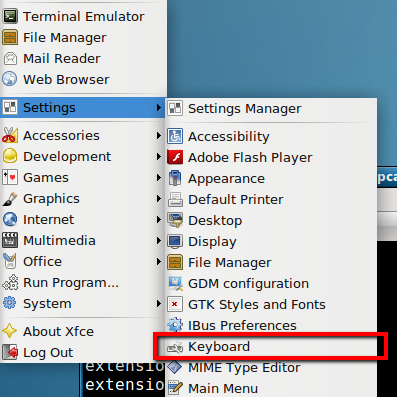The height and width of the screenshot is (397, 397).
Task: Click the Adobe Flash Player icon
Action: click(x=175, y=157)
